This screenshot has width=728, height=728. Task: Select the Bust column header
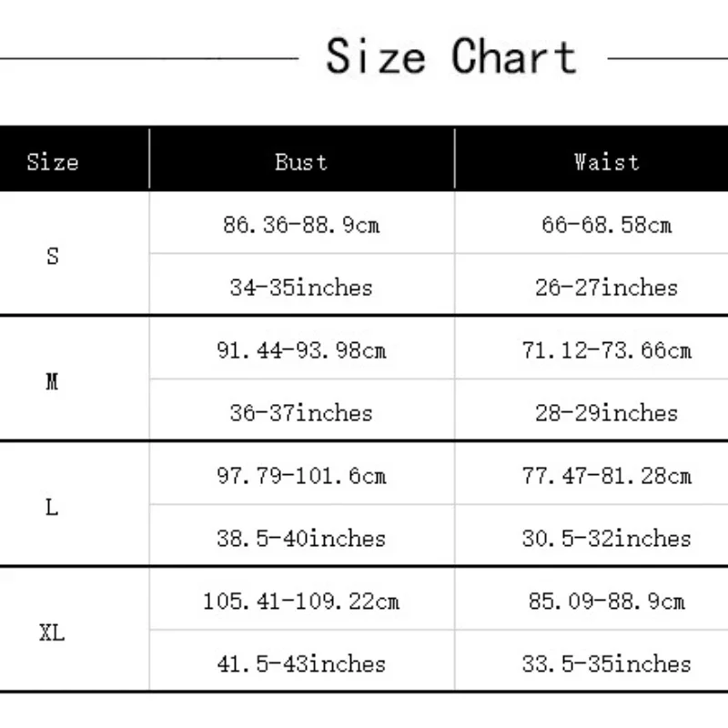pos(301,162)
